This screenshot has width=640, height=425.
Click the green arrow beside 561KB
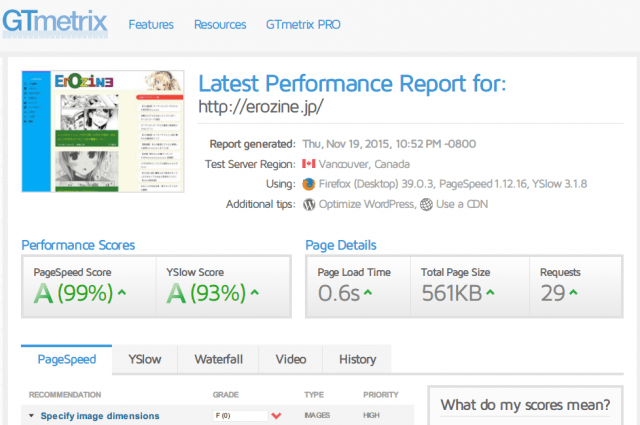(490, 292)
